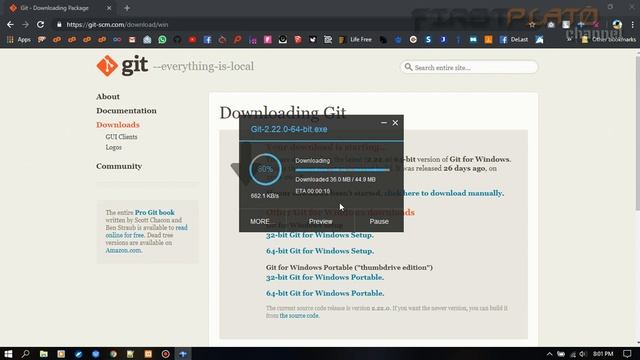Download 64-bit Git for Windows Portable
The image size is (640, 360).
325,293
